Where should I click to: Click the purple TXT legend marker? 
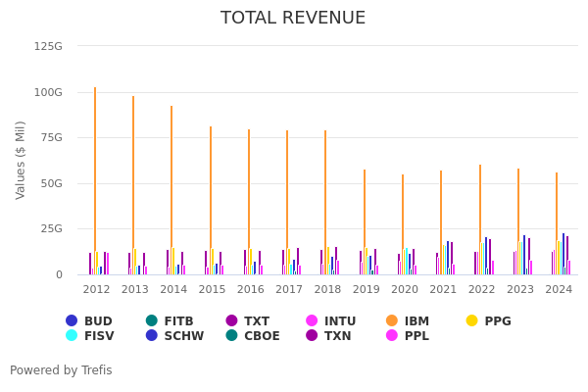click(x=231, y=321)
